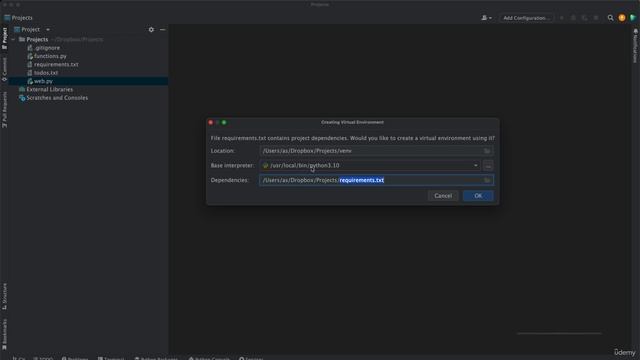The height and width of the screenshot is (360, 640).
Task: Select requirements.txt in project tree
Action: pos(56,64)
